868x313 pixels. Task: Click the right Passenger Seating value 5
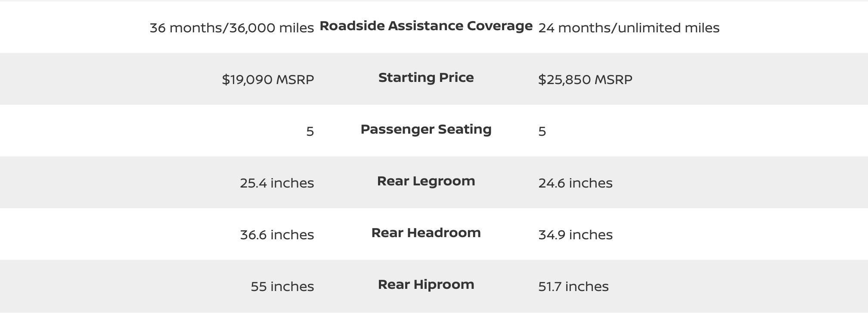tap(542, 131)
